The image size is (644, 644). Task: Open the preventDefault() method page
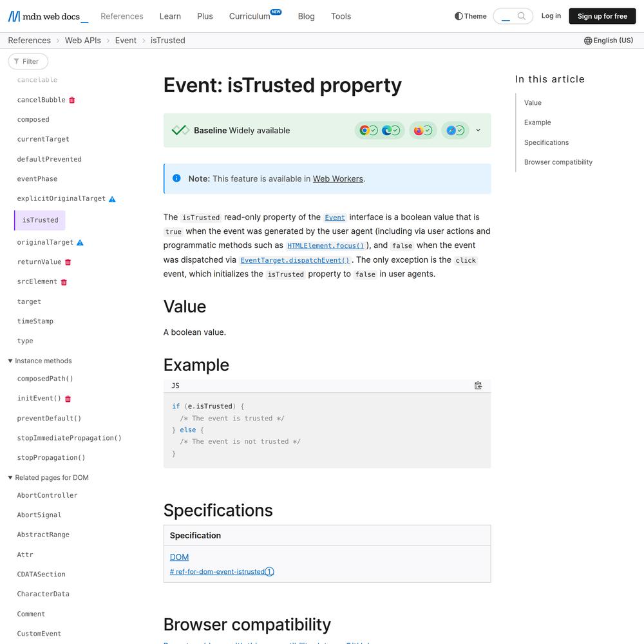tap(50, 419)
